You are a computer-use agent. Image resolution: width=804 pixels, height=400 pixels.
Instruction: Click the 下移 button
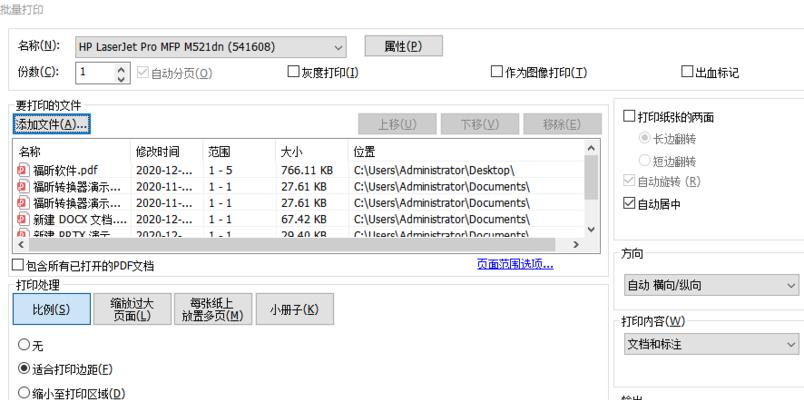(480, 124)
